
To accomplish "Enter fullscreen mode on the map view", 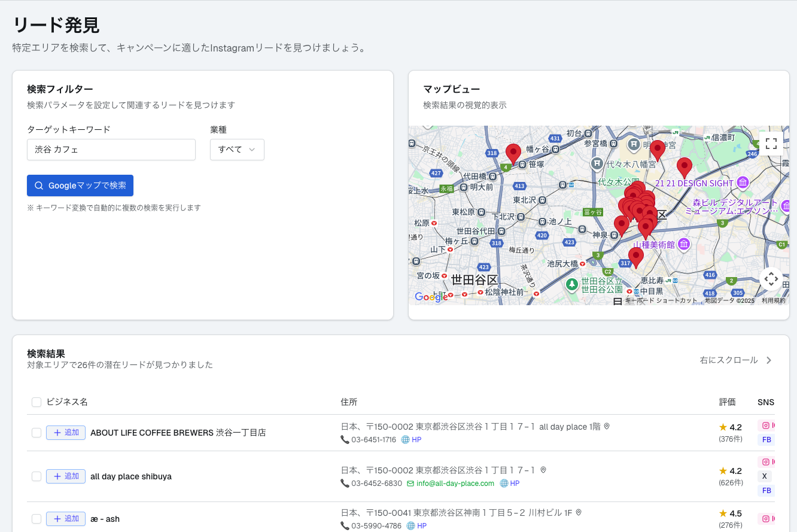I will click(x=771, y=143).
